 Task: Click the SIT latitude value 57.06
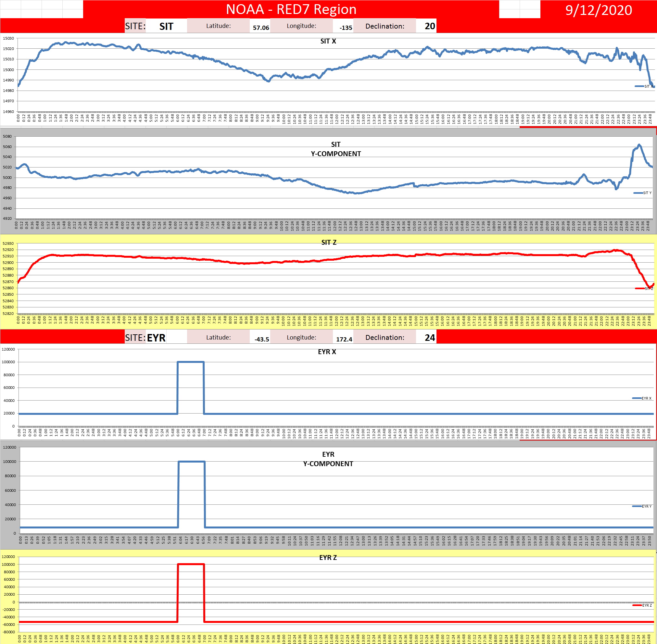pos(261,28)
